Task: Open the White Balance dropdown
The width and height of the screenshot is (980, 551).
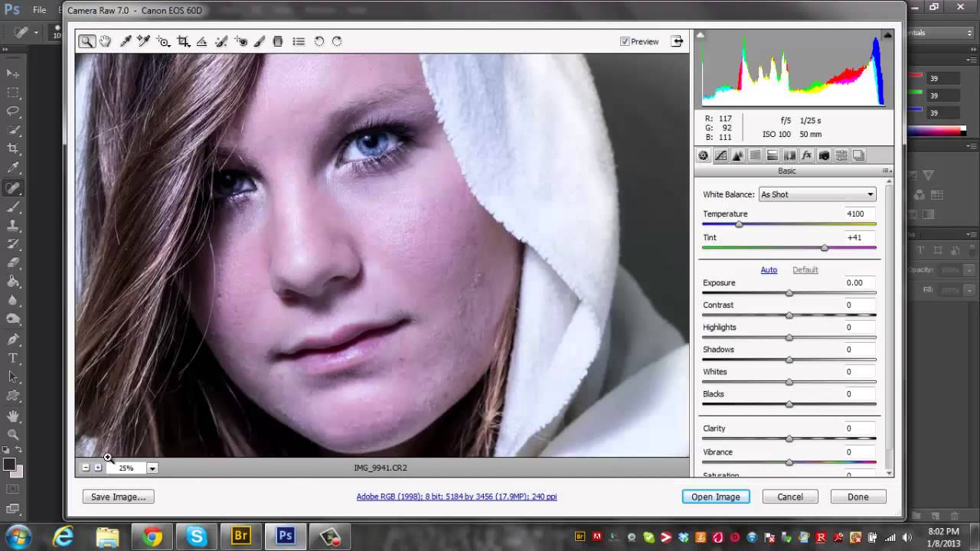Action: pos(817,194)
